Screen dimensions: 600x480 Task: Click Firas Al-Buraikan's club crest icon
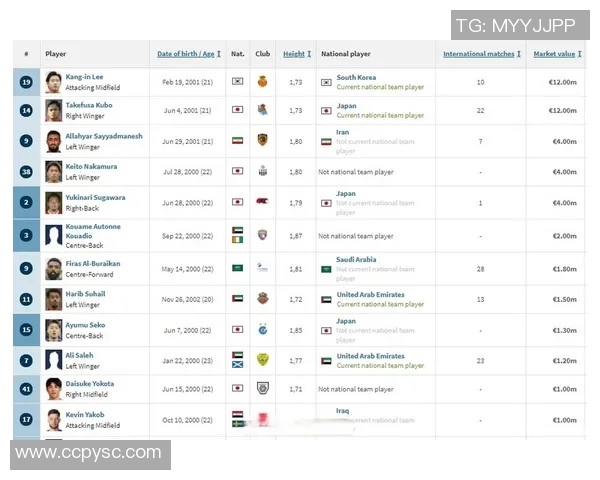(x=262, y=268)
